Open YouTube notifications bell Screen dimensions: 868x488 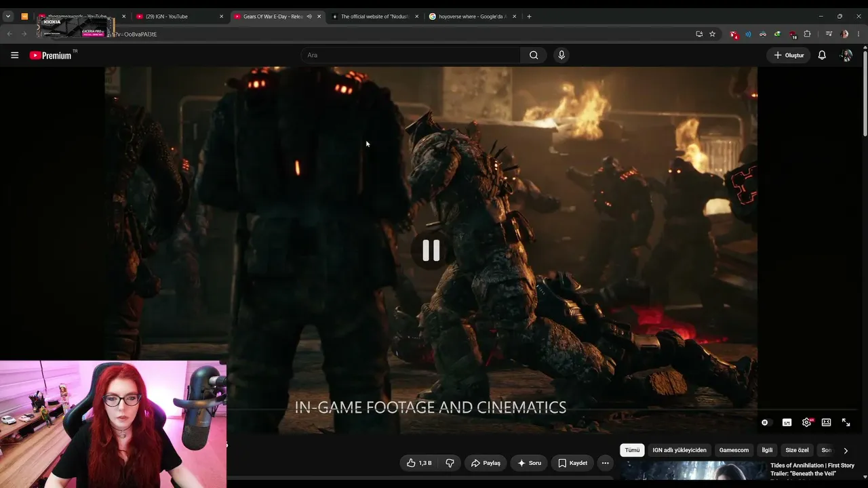point(822,56)
